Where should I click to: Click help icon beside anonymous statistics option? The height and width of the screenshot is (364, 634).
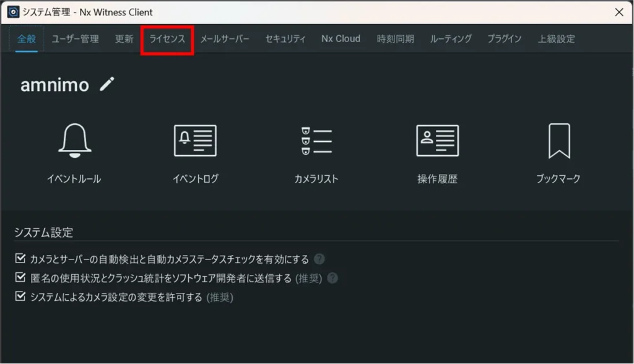332,278
